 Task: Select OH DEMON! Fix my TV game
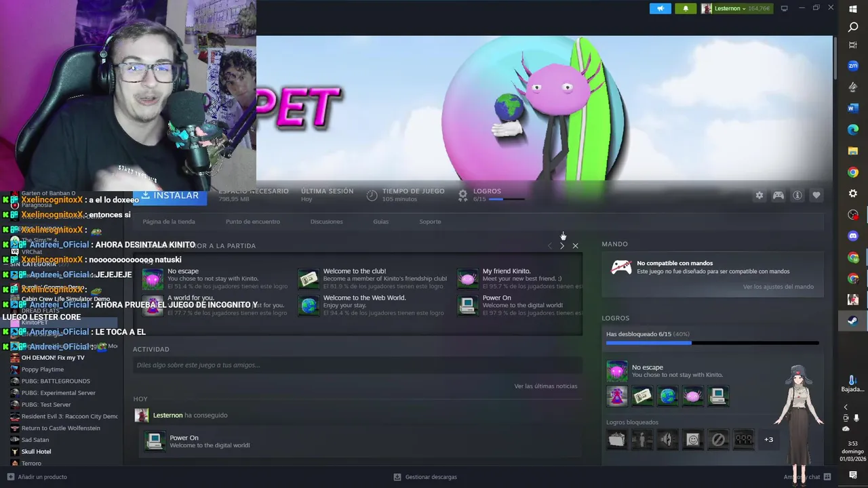tap(53, 358)
